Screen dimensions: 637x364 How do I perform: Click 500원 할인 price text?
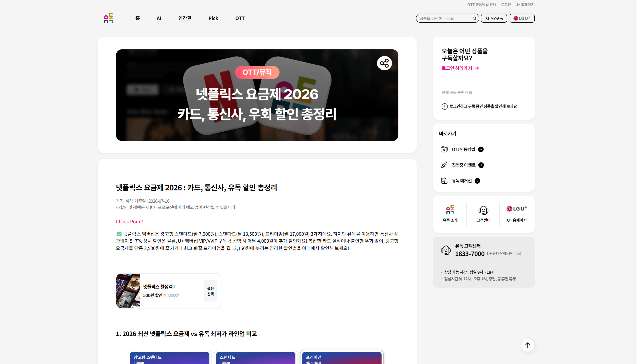coord(153,295)
